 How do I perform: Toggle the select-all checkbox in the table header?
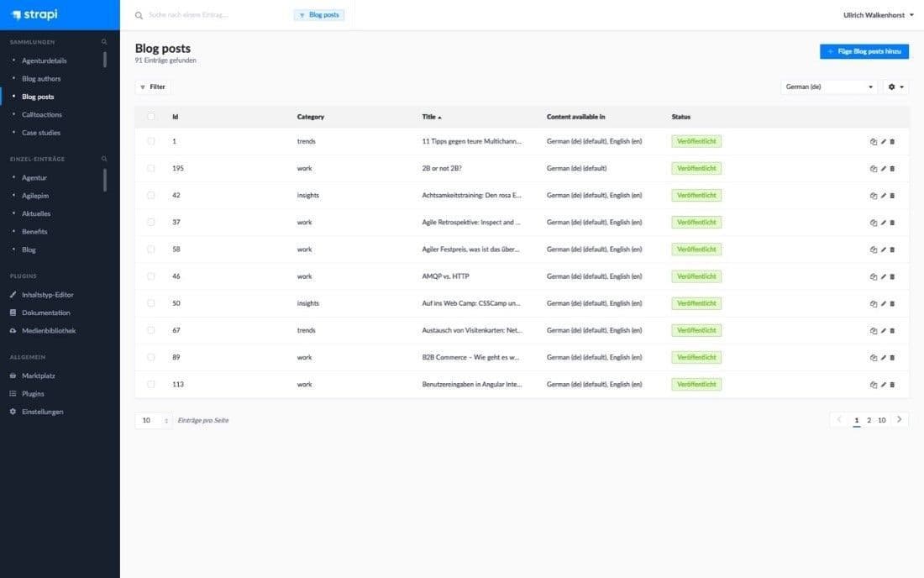point(152,116)
